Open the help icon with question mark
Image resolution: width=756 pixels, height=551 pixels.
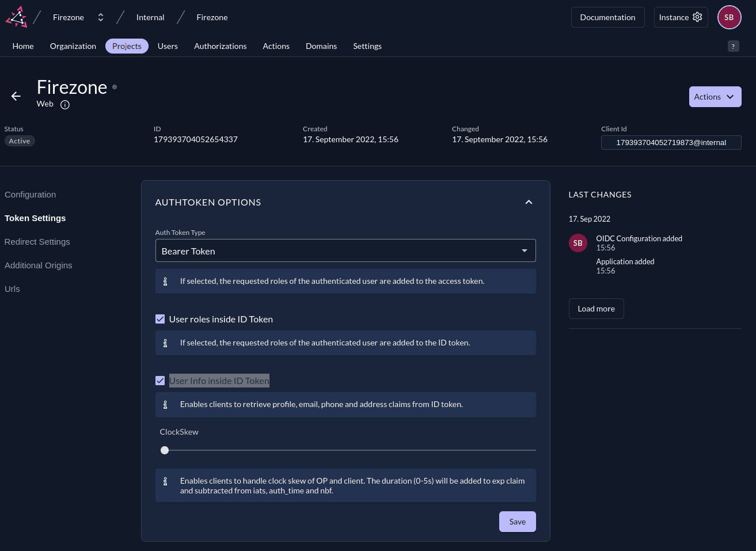point(733,46)
